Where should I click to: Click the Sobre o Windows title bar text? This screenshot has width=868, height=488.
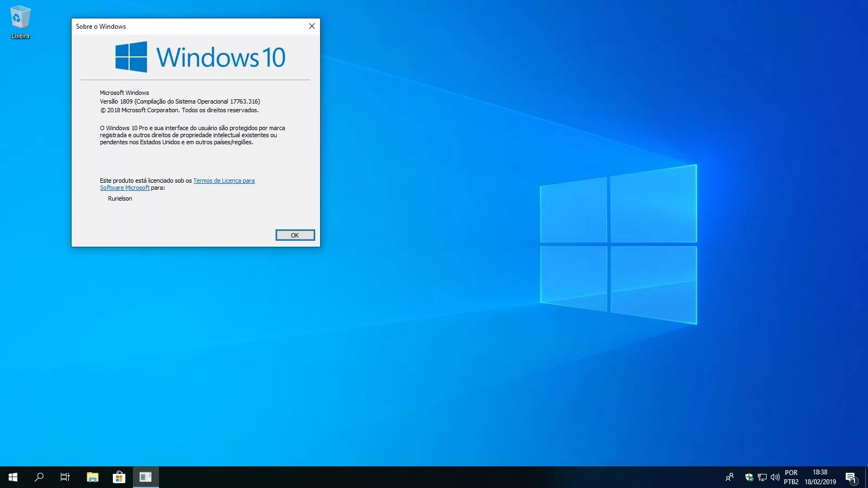(x=101, y=26)
